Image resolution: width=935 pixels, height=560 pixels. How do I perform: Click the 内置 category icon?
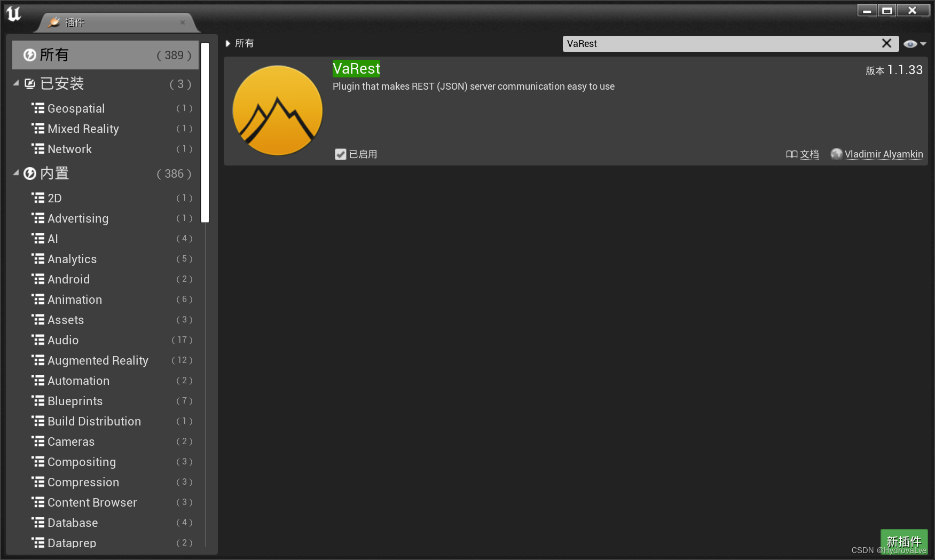[30, 173]
